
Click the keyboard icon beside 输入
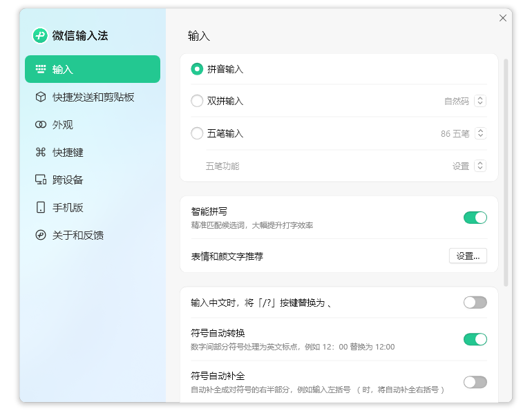(41, 69)
